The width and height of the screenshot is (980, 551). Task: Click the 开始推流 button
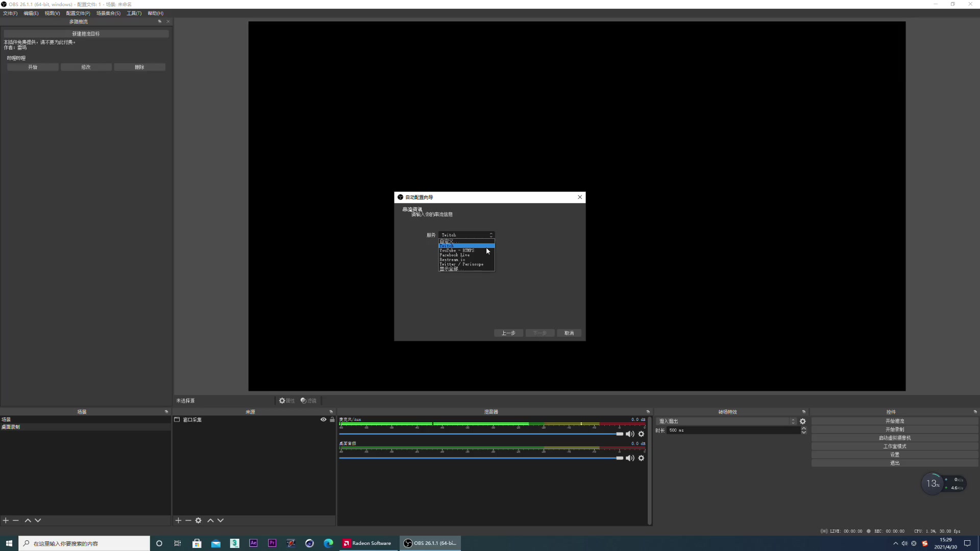pos(894,421)
